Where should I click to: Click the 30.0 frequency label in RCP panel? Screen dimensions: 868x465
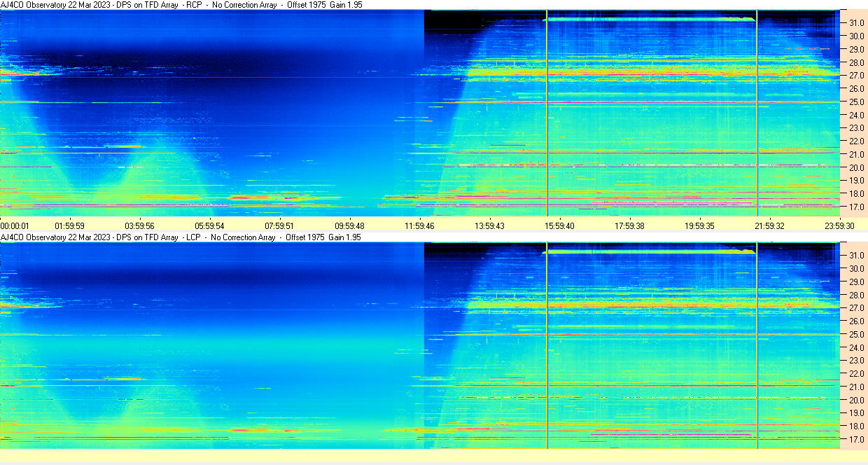pos(857,36)
